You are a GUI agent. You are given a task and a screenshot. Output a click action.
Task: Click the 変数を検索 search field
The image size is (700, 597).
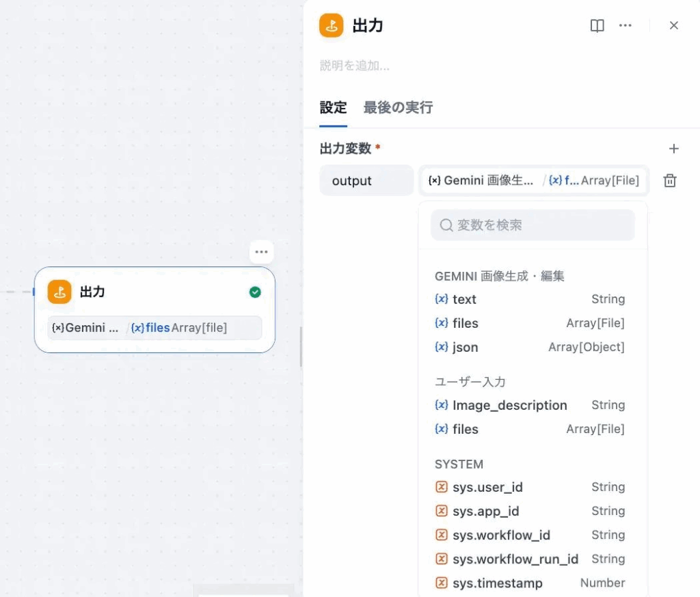pos(533,225)
